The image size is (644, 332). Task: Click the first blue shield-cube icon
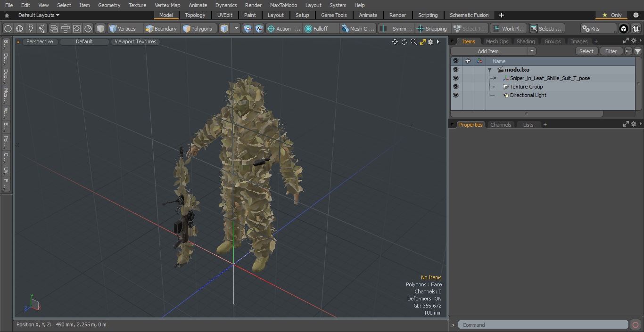[x=248, y=29]
